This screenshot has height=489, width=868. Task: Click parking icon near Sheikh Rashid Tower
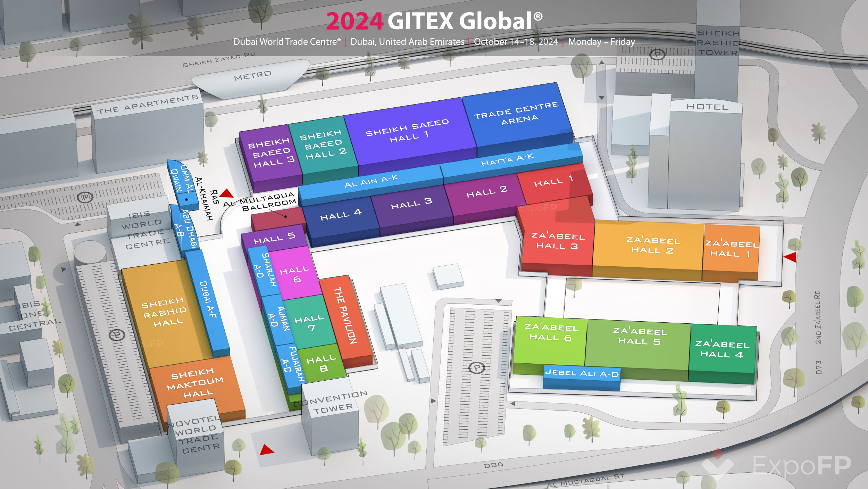tap(657, 55)
